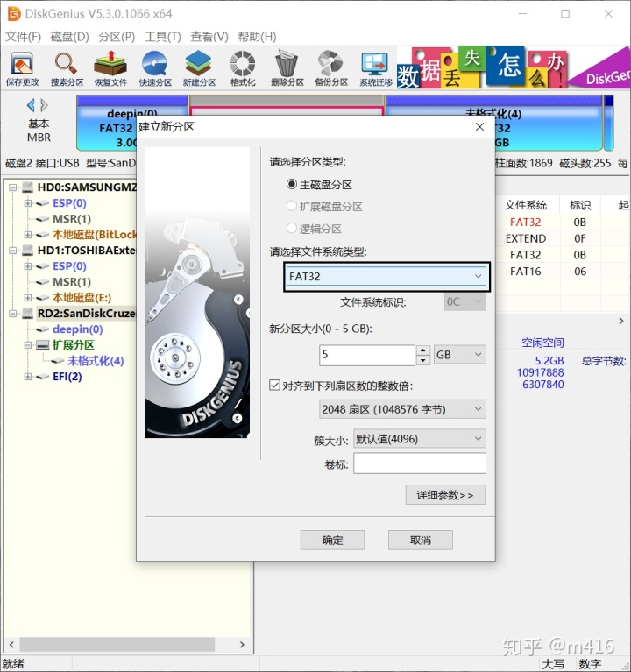Screen dimensions: 631x672
Task: Click the scroll-right arrow in tree pane
Action: click(x=242, y=644)
